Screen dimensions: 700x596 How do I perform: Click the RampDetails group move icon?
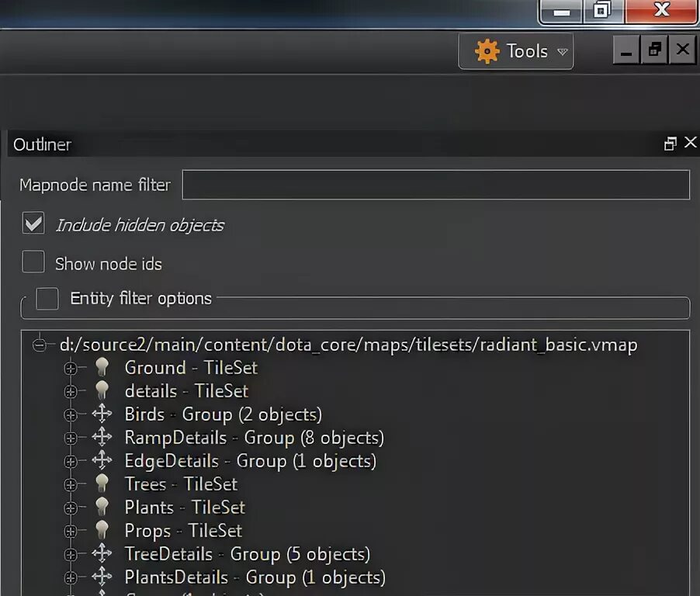(x=102, y=437)
